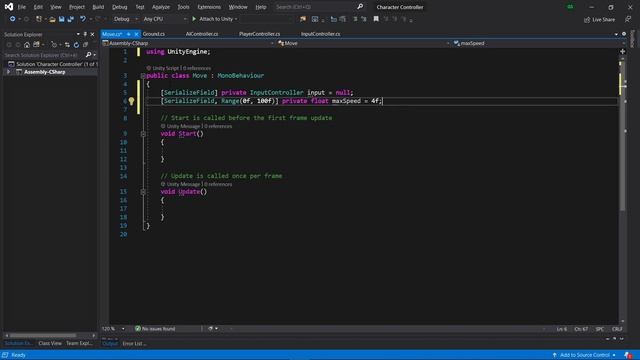The image size is (640, 360).
Task: Click the Pending Changes Filter icon in Solution Explorer
Action: point(54,44)
